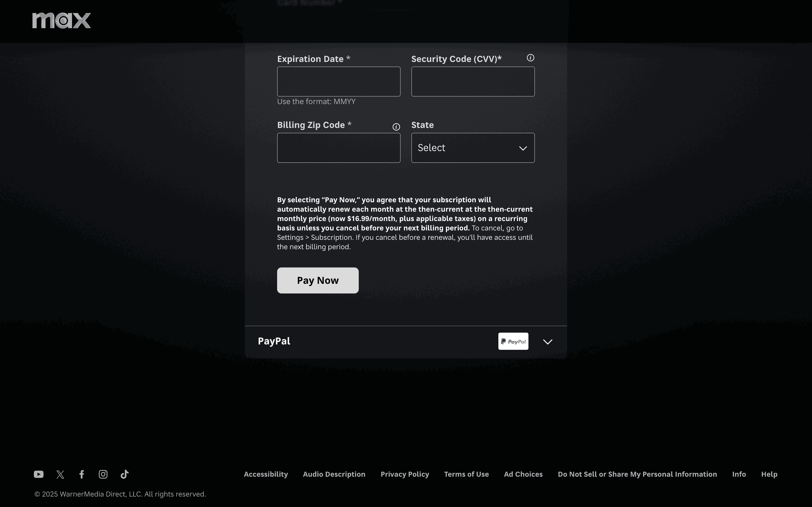Click the Billing Zip Code info icon
The width and height of the screenshot is (812, 507).
pyautogui.click(x=396, y=127)
